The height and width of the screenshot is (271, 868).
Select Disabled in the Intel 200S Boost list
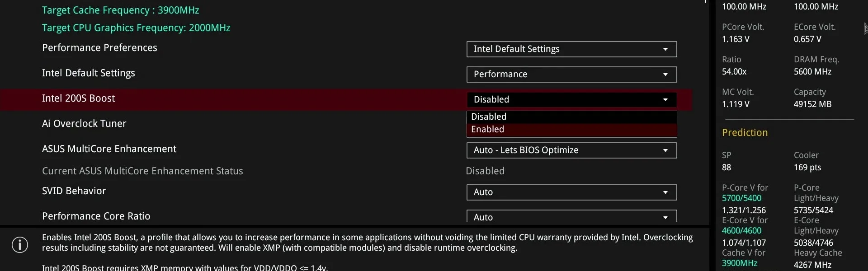point(571,117)
